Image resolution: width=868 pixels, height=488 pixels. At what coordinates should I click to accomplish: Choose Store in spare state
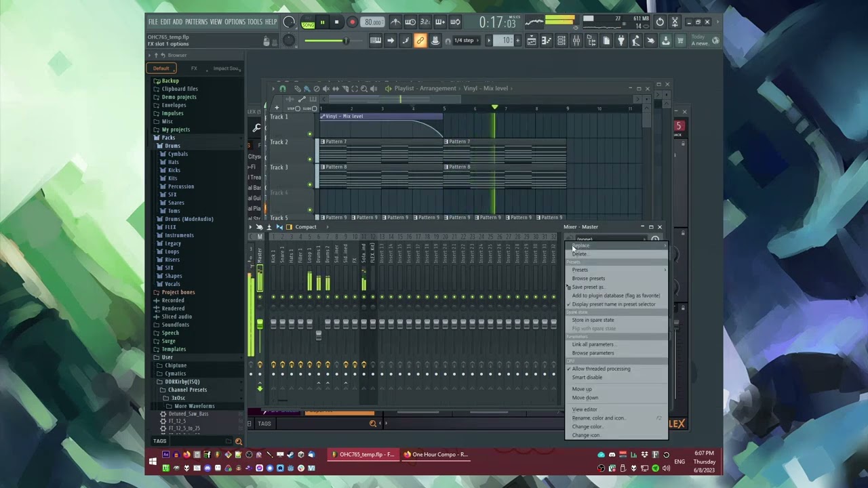click(616, 320)
